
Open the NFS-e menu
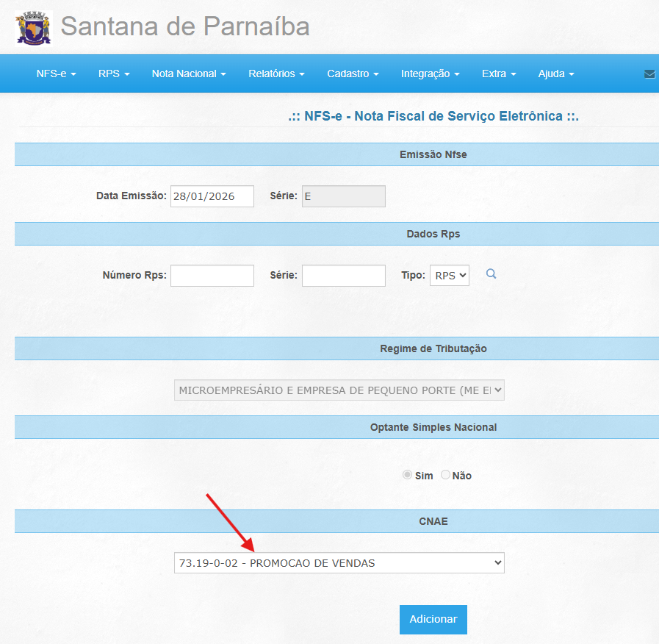point(57,74)
